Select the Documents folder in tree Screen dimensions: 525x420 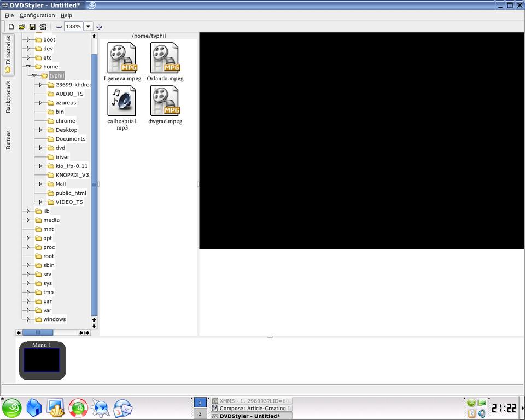pos(70,139)
